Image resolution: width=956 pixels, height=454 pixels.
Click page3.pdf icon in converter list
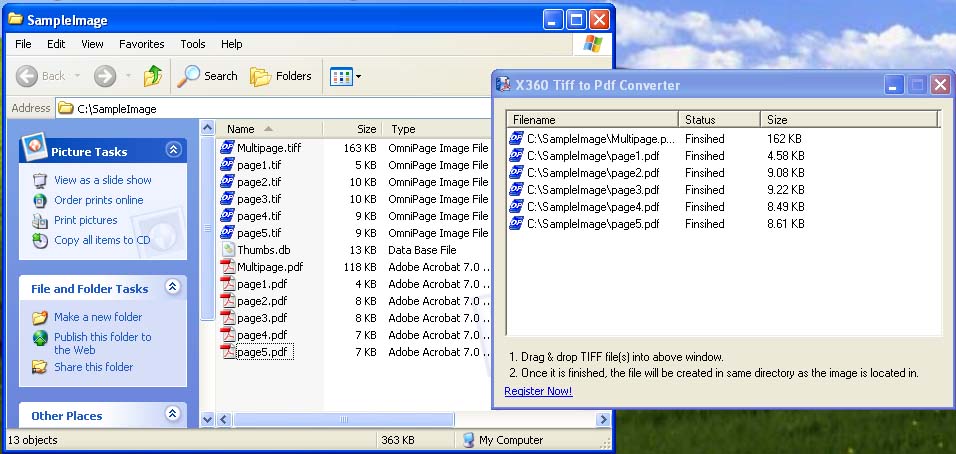pos(516,190)
